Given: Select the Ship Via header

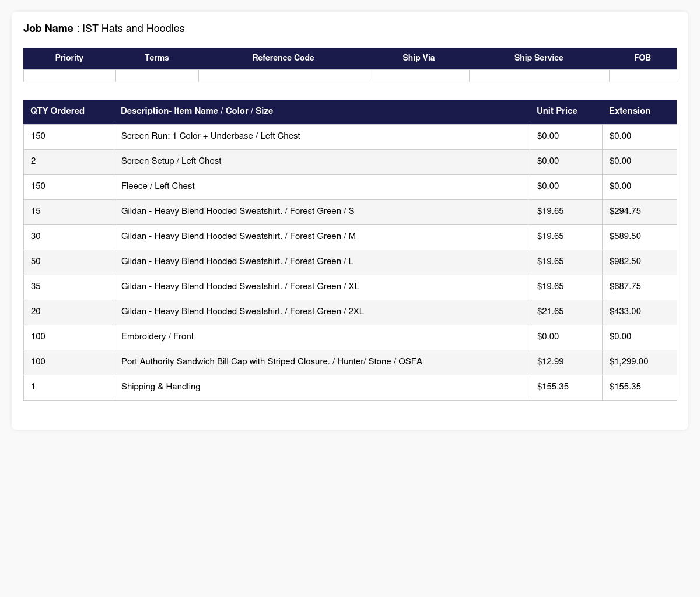Looking at the screenshot, I should tap(419, 58).
